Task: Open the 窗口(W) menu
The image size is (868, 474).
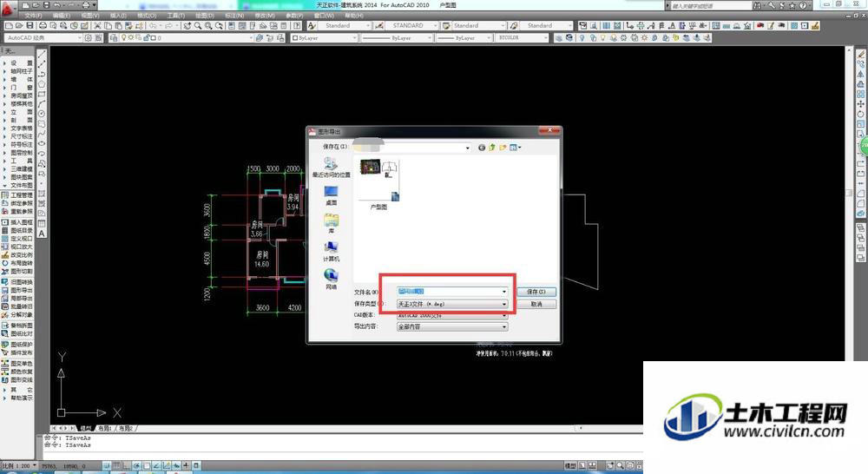Action: point(324,16)
